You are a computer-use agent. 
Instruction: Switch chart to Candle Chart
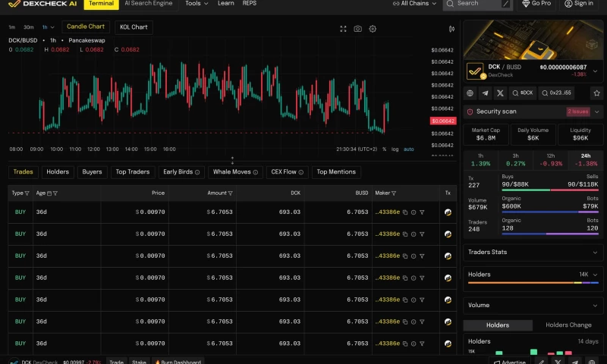click(x=86, y=27)
